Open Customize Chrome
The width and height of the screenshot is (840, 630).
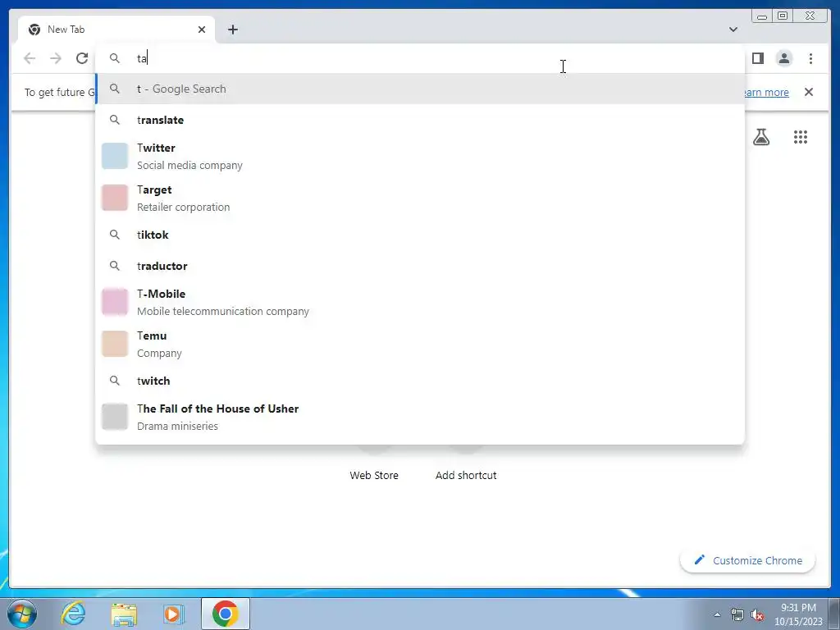(748, 560)
